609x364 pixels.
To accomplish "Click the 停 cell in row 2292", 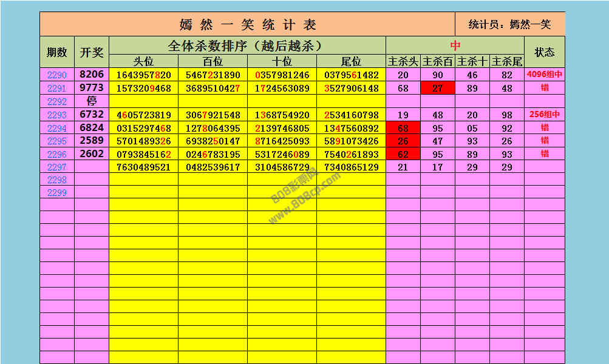I will point(92,101).
